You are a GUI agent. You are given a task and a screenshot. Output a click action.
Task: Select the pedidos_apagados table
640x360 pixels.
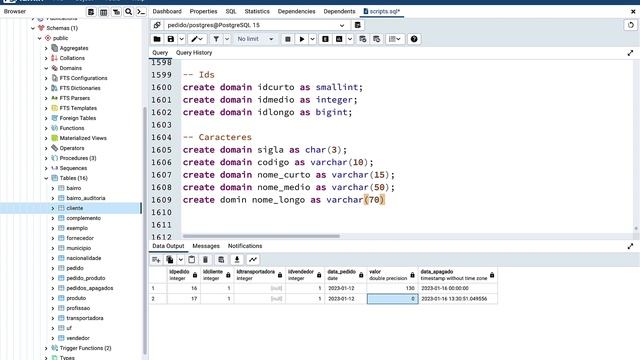click(89, 288)
